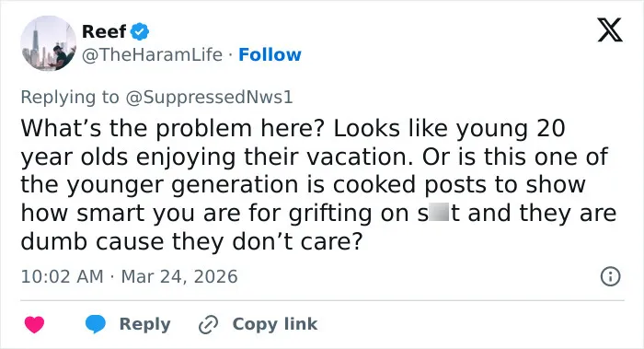Click the Reply text label
644x349 pixels.
click(144, 324)
